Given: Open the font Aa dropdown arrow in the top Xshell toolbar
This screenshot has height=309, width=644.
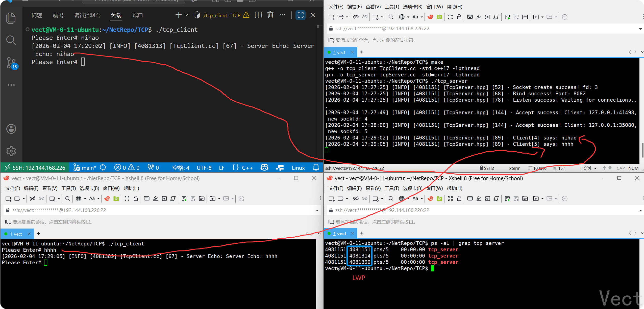Looking at the screenshot, I should tap(422, 17).
